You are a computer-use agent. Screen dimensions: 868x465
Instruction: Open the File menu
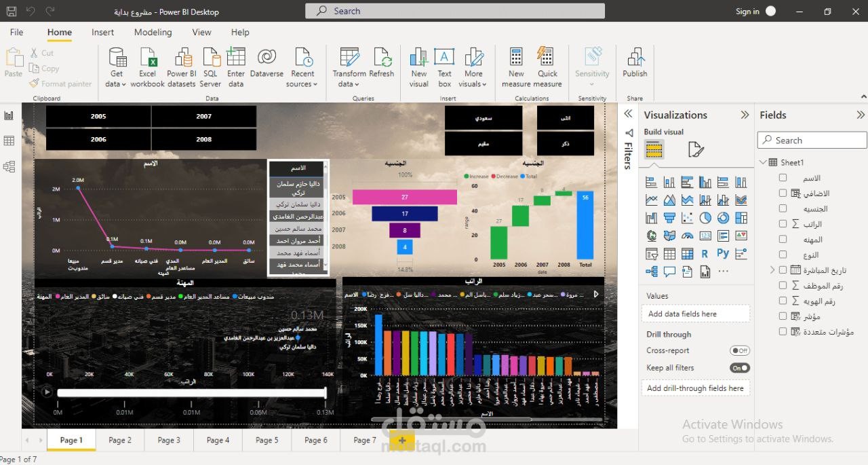(x=17, y=32)
